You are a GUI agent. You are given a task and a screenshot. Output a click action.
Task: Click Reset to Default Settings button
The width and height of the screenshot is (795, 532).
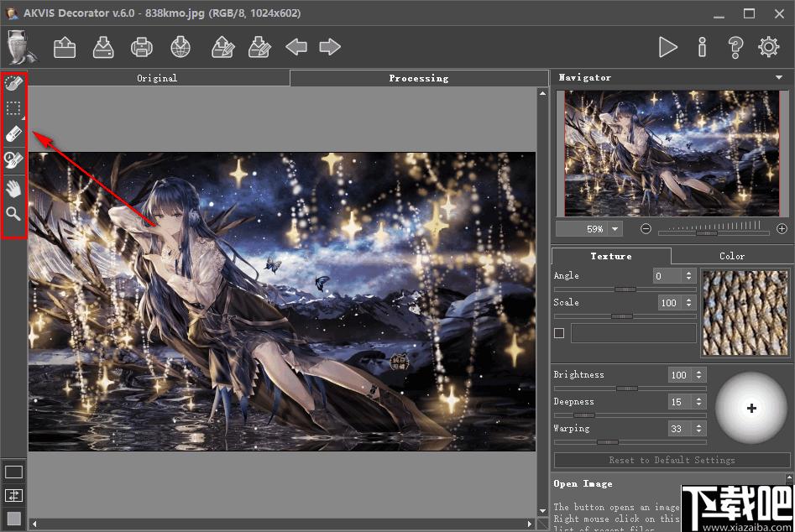[x=672, y=460]
